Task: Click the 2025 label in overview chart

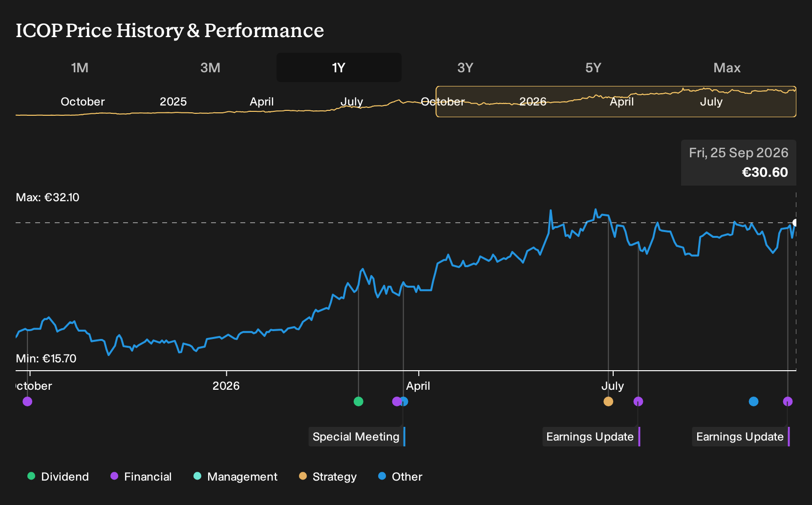Action: (x=173, y=102)
